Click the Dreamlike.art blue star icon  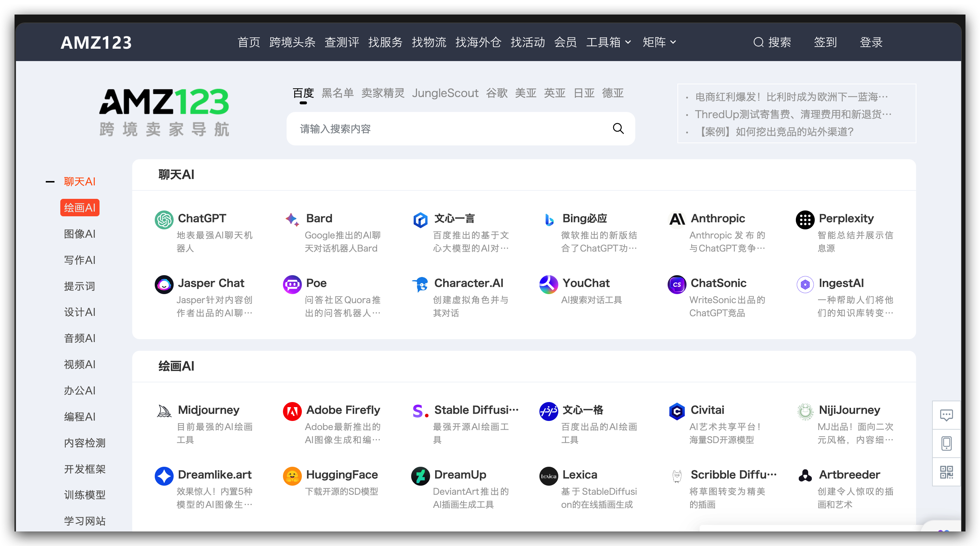click(x=164, y=476)
